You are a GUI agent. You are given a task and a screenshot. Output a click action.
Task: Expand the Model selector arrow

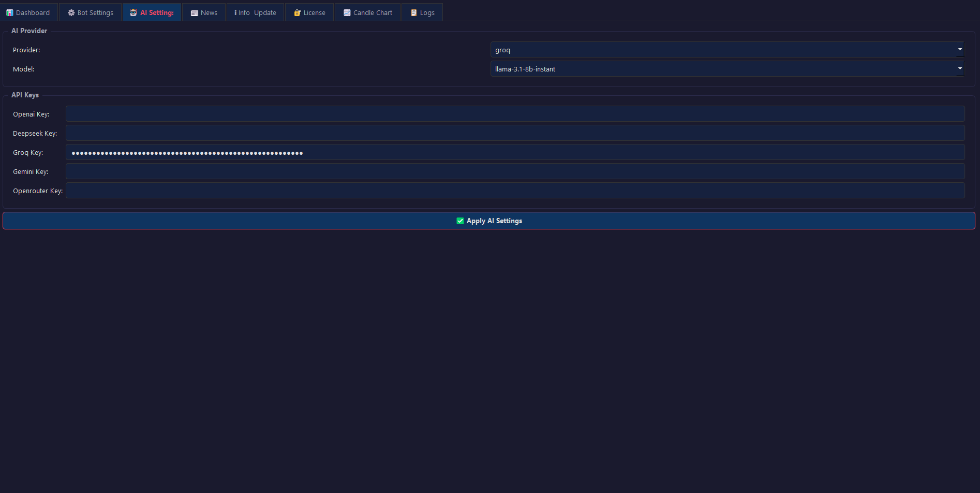tap(960, 68)
